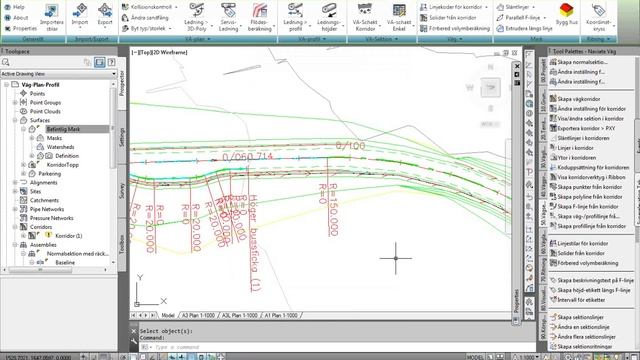Toggle the Toolspace panel display button
Screen dimensions: 640x360
coord(100,62)
